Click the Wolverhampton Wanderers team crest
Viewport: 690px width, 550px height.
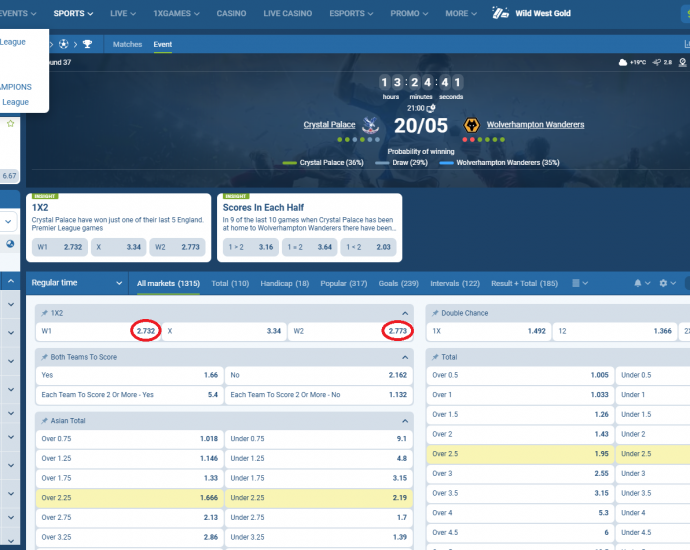pos(471,125)
